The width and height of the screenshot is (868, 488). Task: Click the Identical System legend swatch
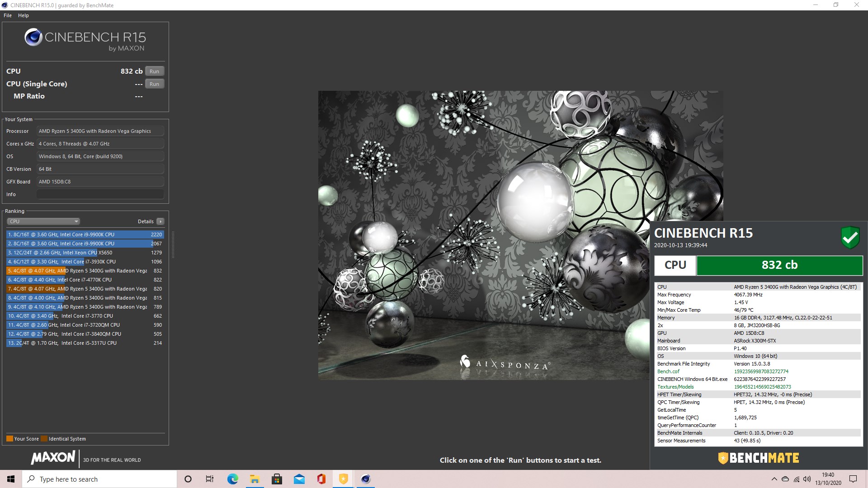(x=44, y=439)
